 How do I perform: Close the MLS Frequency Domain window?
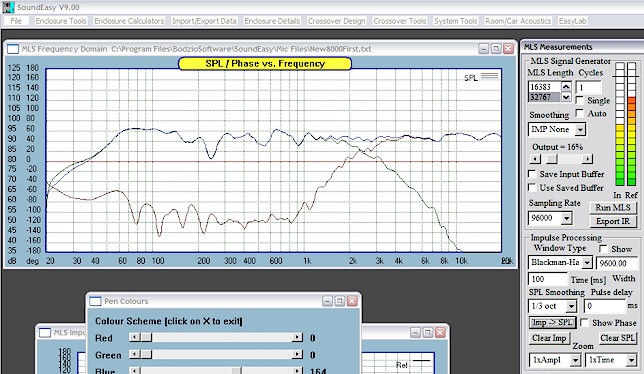(508, 49)
